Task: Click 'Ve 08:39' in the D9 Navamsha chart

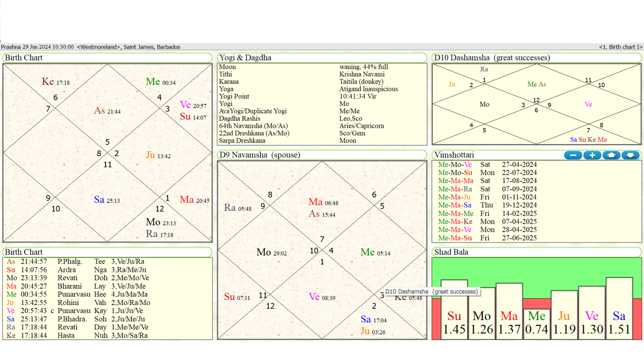Action: (322, 297)
